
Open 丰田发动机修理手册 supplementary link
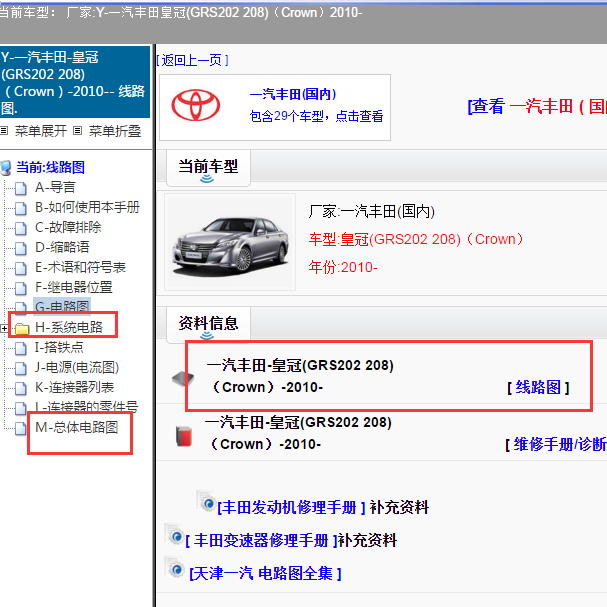(x=291, y=507)
